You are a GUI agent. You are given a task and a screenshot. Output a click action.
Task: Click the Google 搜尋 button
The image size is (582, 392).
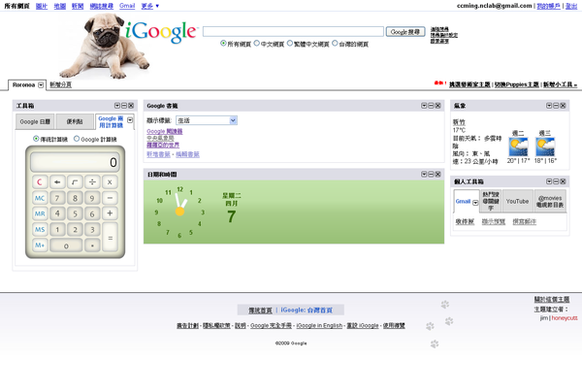point(405,32)
